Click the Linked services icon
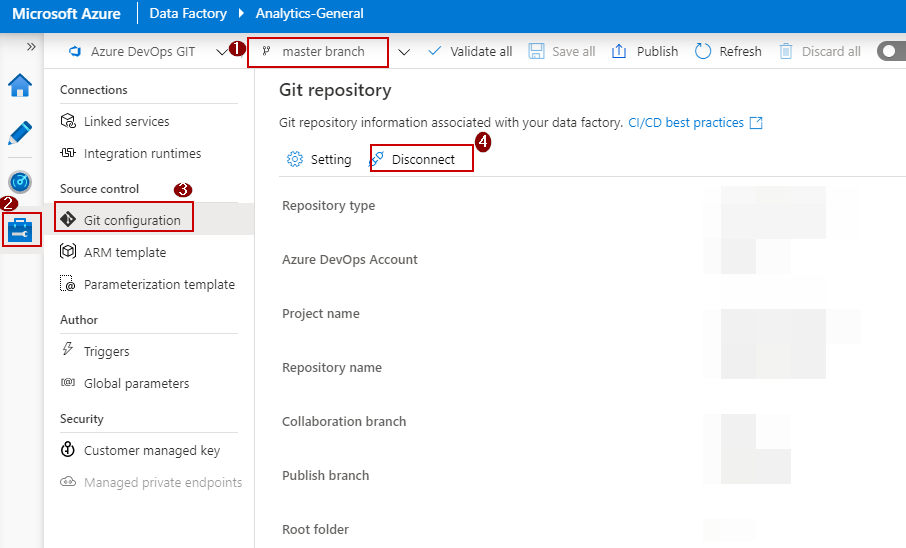906x548 pixels. (x=68, y=121)
